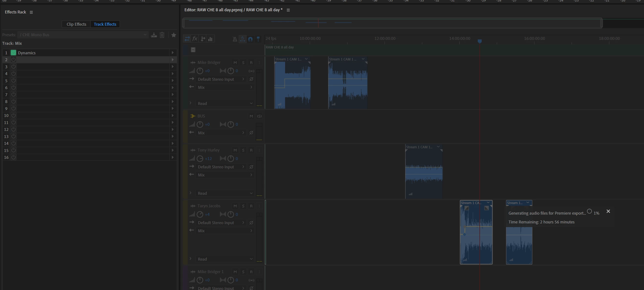Mute the Tony Hurley track
This screenshot has width=644, height=290.
[235, 150]
